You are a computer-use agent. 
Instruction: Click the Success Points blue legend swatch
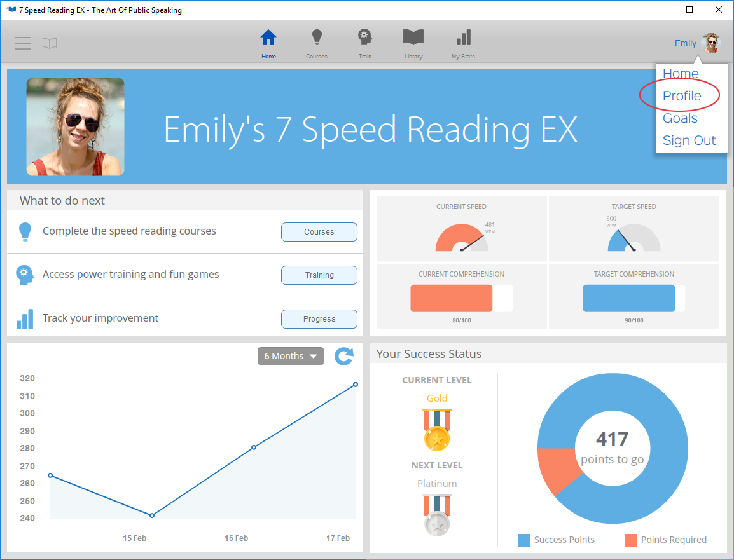click(524, 540)
